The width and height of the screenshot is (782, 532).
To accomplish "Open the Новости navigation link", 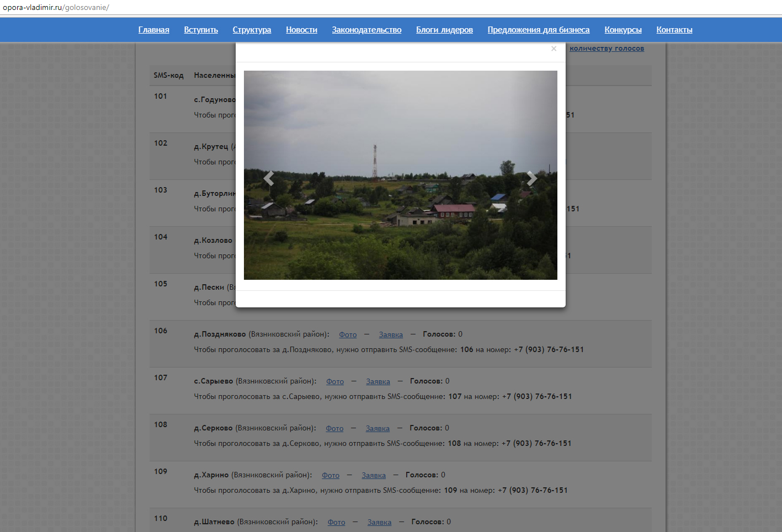I will click(301, 30).
